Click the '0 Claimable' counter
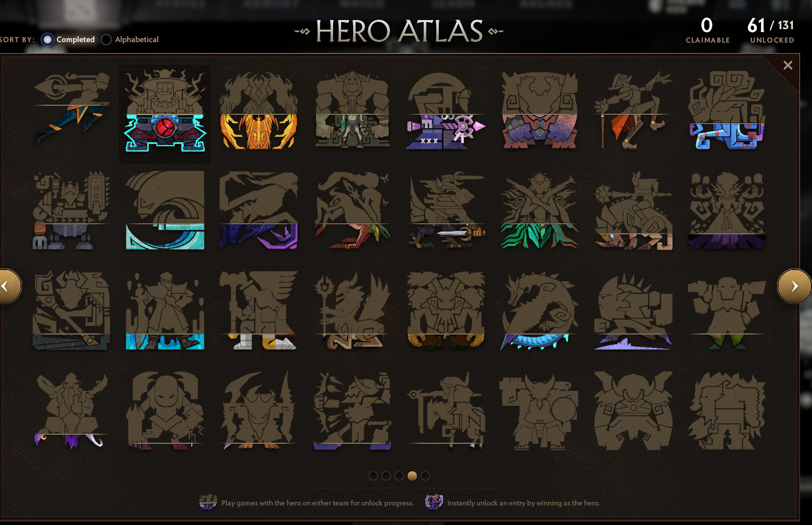The width and height of the screenshot is (812, 525). [707, 30]
